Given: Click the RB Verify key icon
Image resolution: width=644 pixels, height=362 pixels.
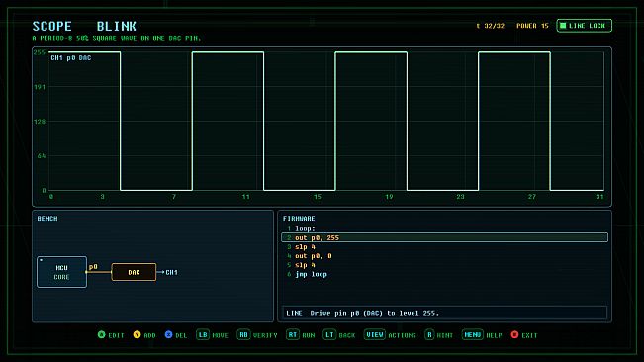Looking at the screenshot, I should click(x=243, y=335).
